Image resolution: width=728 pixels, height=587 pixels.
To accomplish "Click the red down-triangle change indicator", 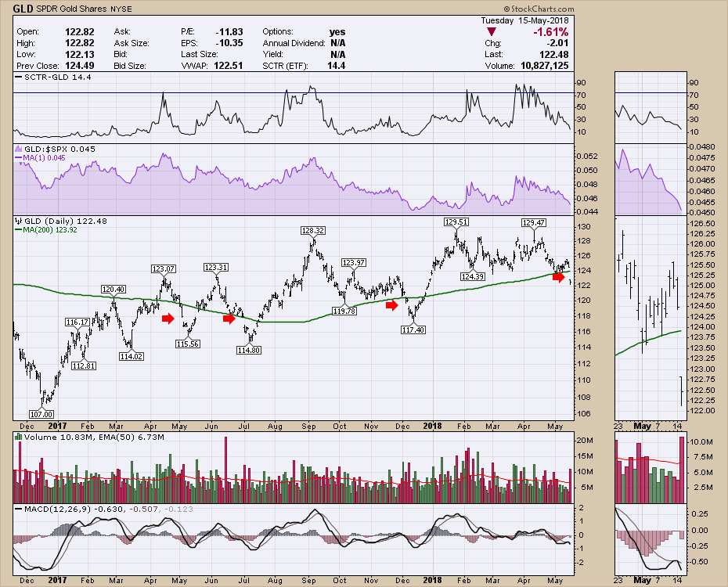I will click(492, 31).
